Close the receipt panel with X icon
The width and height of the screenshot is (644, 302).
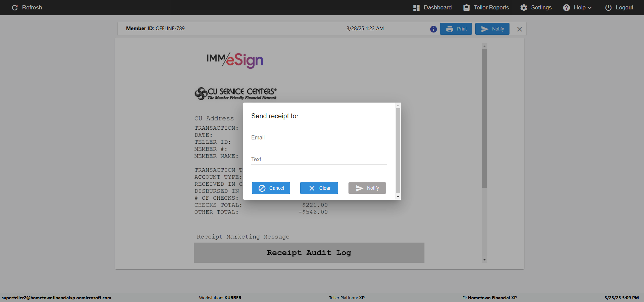[x=519, y=29]
